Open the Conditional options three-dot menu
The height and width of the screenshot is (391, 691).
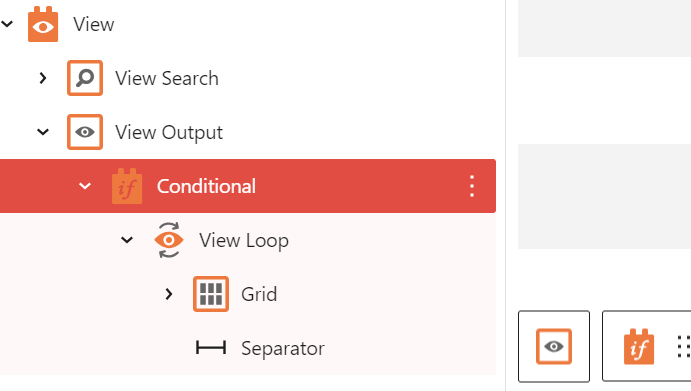(x=472, y=186)
